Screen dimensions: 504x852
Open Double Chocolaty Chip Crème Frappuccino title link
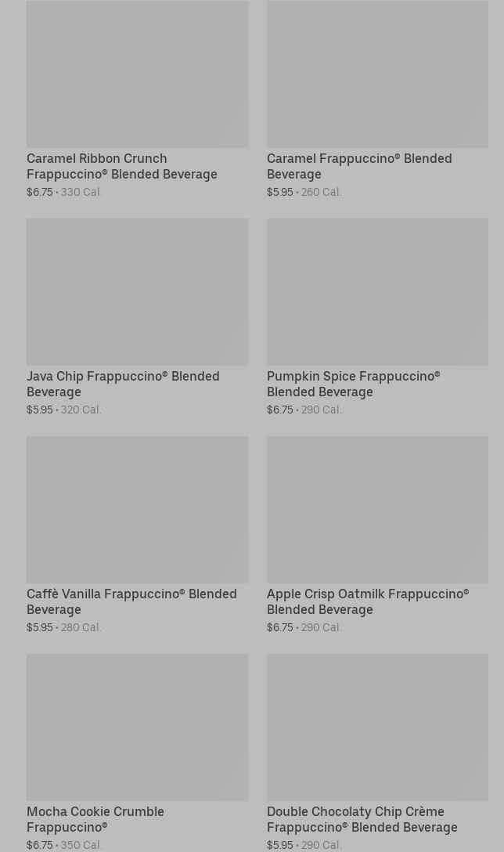[x=362, y=819]
